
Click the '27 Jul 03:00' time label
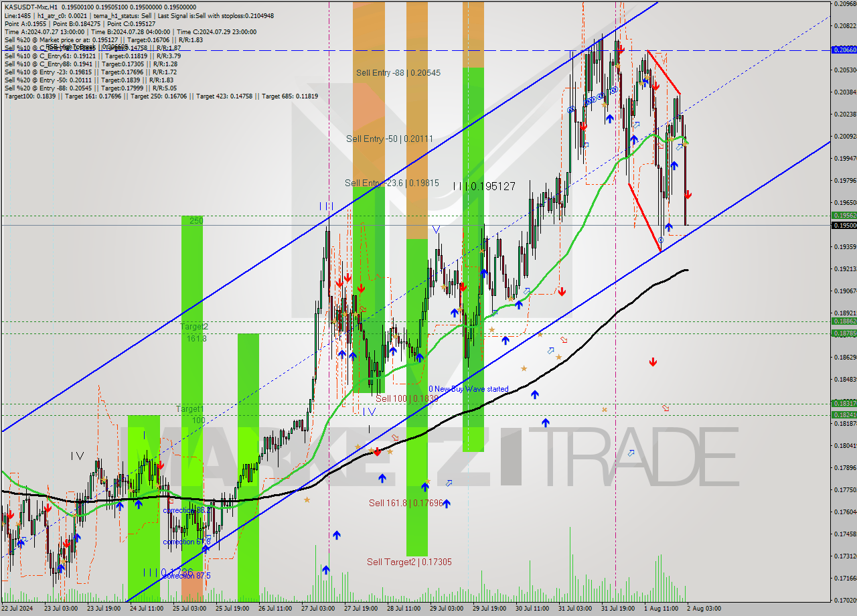tap(318, 609)
